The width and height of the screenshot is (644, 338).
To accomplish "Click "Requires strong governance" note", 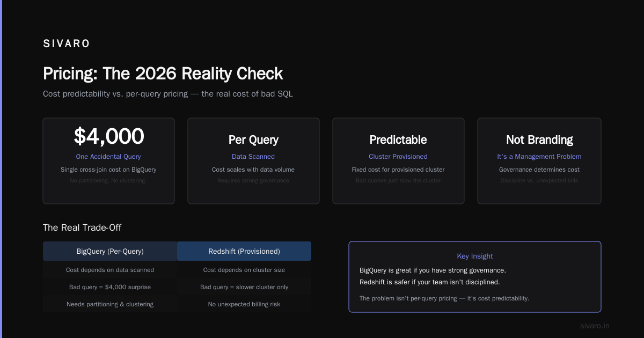I will (x=253, y=181).
